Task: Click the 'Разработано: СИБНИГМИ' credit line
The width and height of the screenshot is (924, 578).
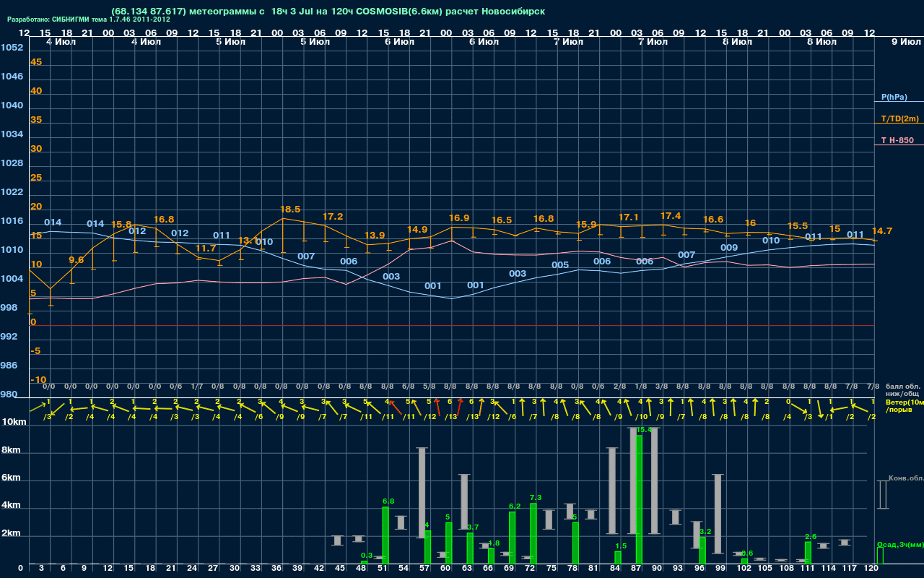Action: [89, 20]
